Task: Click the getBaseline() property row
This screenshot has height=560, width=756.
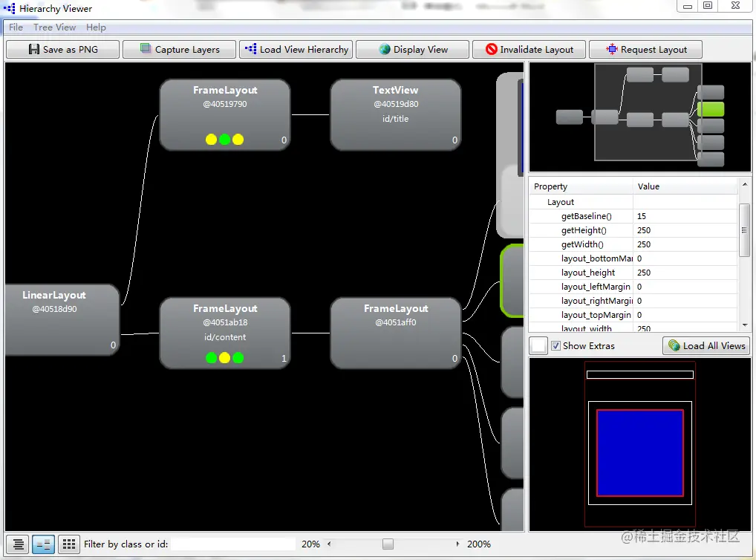Action: coord(633,216)
